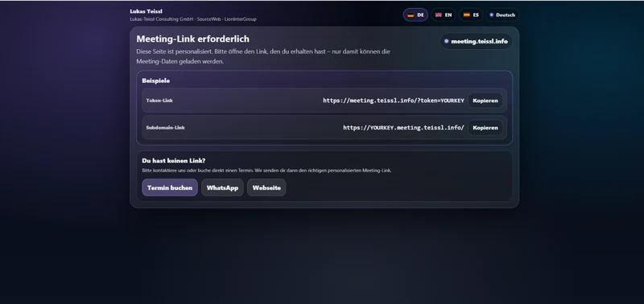
Task: Click the Beispiele section title
Action: point(155,80)
